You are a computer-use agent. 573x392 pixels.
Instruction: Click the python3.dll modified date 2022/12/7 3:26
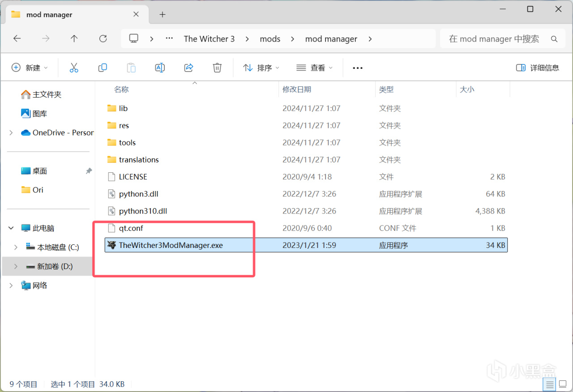[x=309, y=194]
